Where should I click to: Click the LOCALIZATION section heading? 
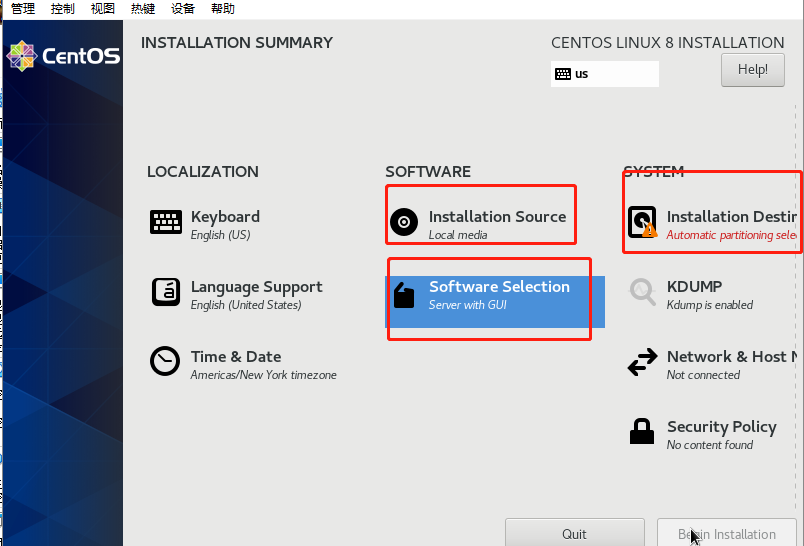coord(203,172)
